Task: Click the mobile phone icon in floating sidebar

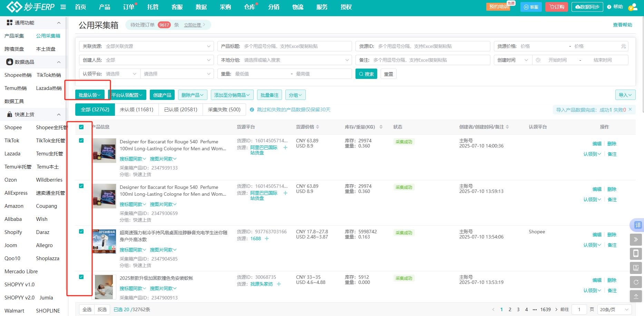Action: 636,254
